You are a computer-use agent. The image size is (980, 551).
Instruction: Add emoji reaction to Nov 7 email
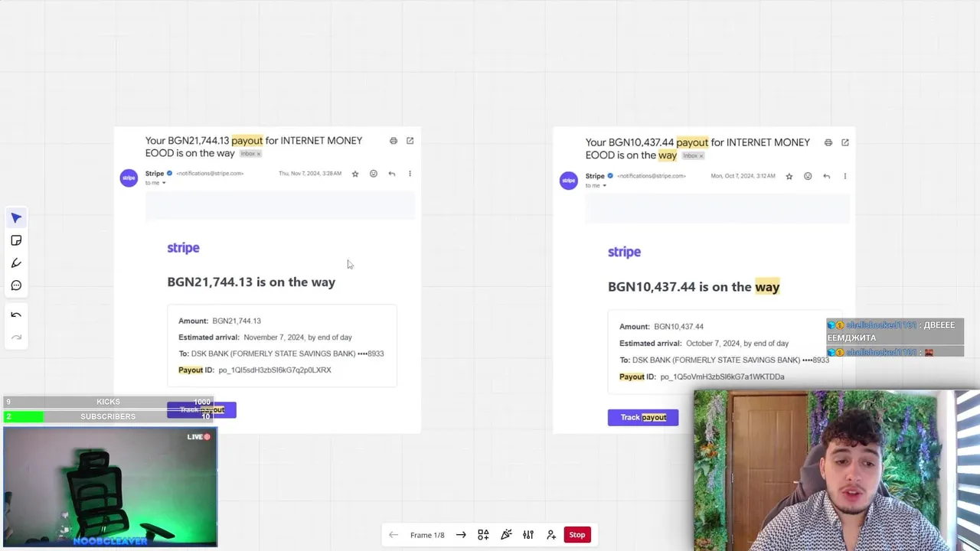[x=374, y=174]
